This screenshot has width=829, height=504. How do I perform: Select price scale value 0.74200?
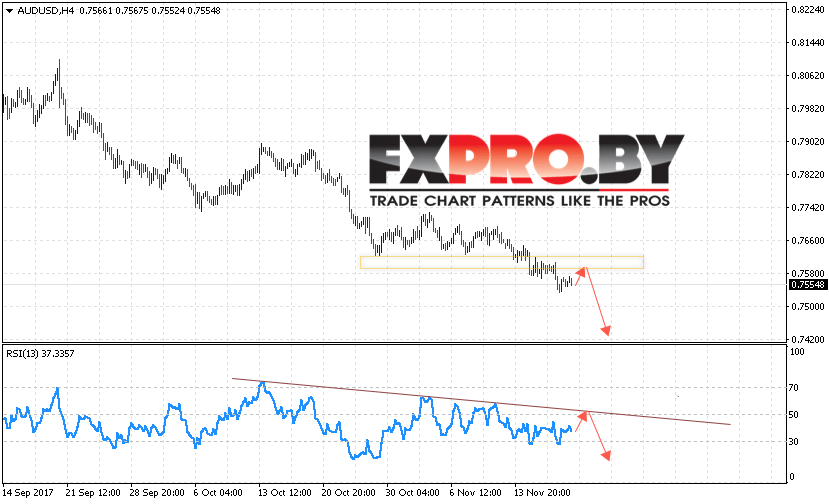point(808,340)
